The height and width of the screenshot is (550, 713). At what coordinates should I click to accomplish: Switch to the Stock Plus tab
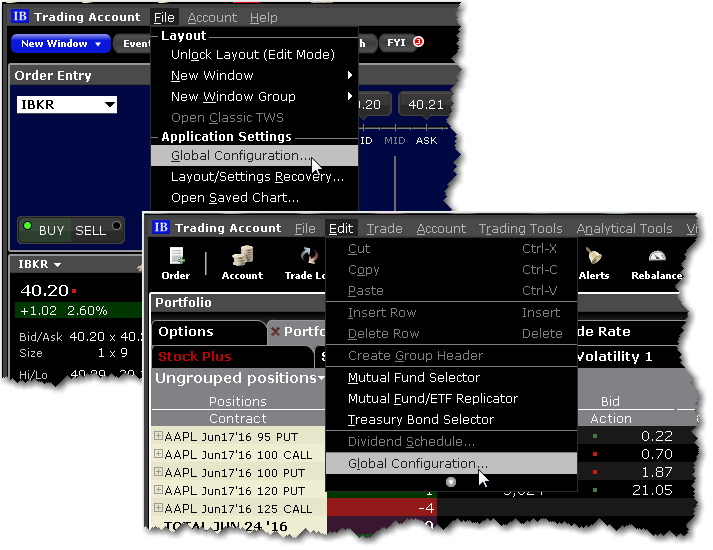click(232, 356)
